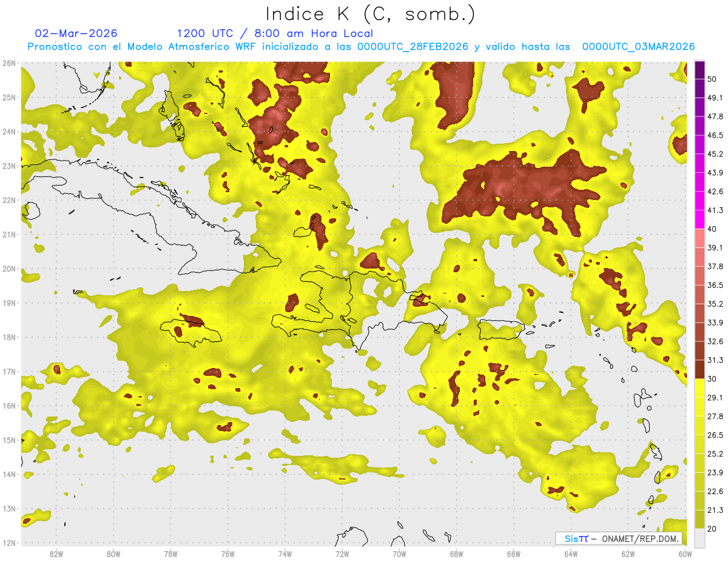
Task: Pick the dark brown swatch between 30 and 31.3
Action: click(699, 369)
